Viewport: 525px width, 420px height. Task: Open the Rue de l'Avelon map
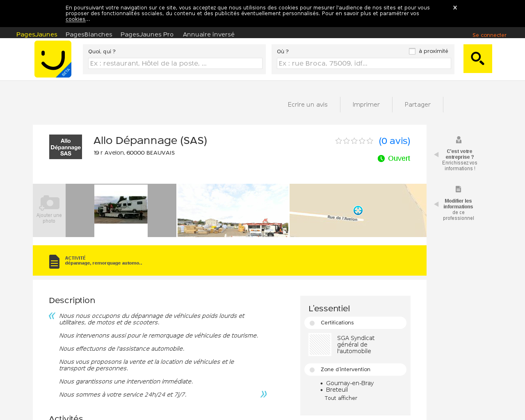pos(358,210)
